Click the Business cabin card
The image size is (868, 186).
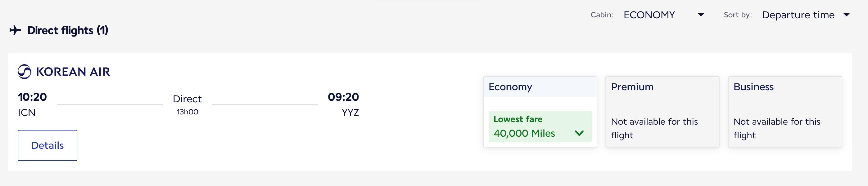tap(785, 113)
